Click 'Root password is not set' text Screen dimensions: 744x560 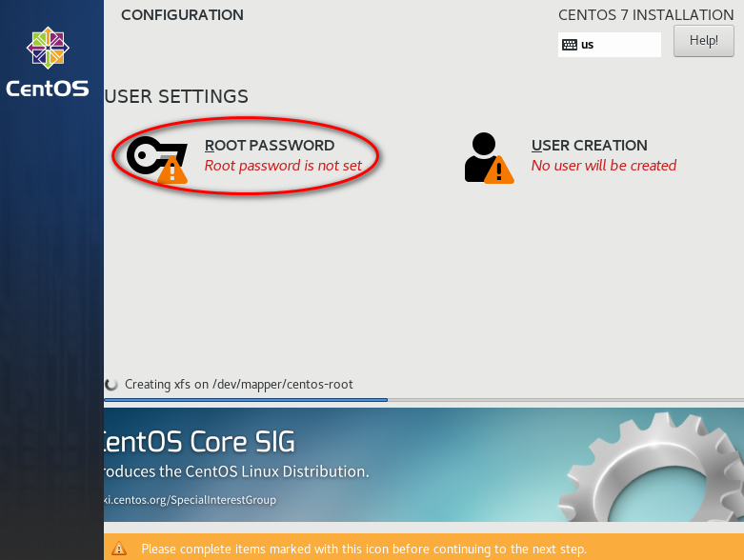pyautogui.click(x=283, y=166)
